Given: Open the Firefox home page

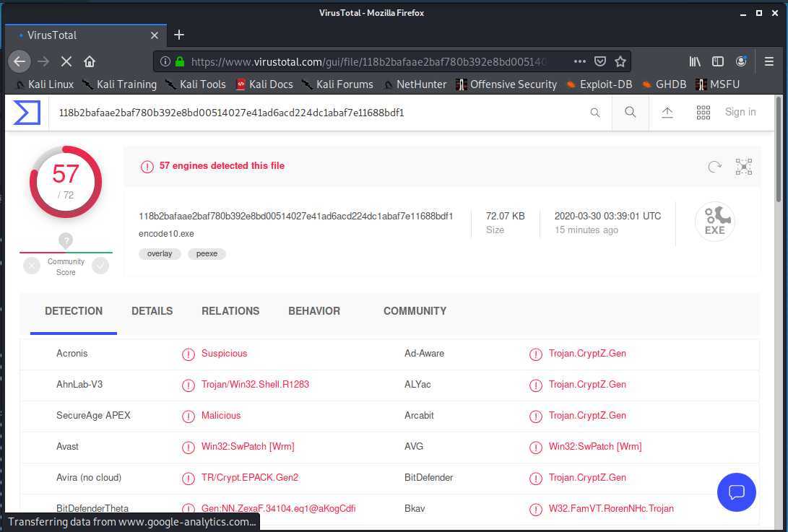Looking at the screenshot, I should click(90, 62).
